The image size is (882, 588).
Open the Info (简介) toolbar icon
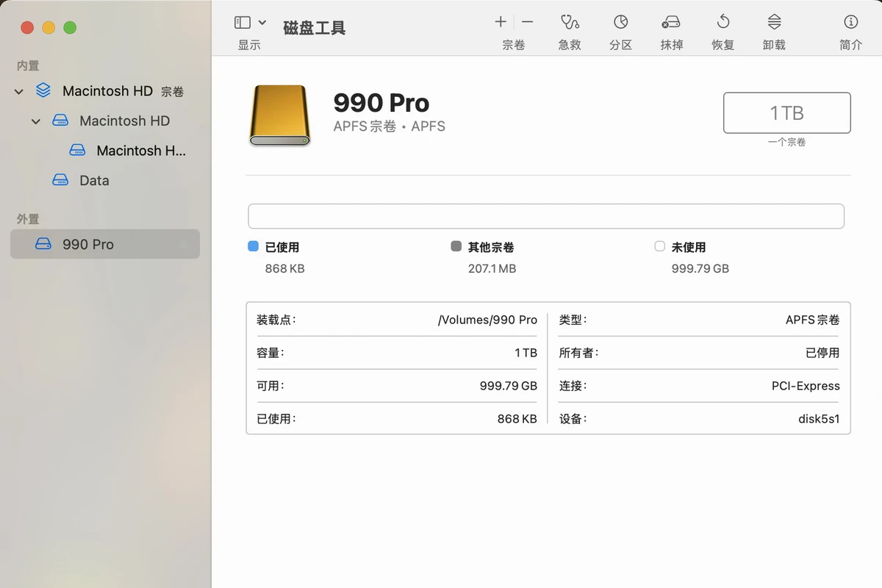(x=850, y=22)
